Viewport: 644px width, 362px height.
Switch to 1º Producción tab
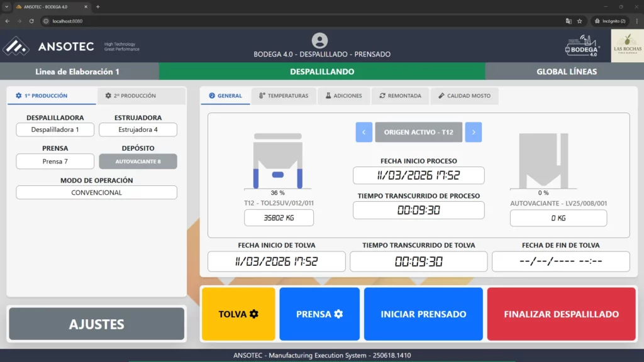tap(52, 96)
